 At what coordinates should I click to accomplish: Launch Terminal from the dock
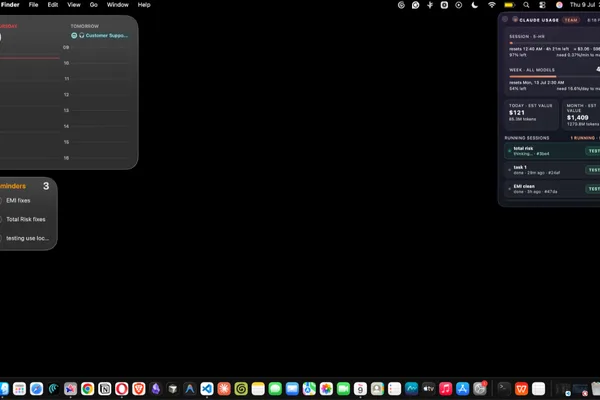pyautogui.click(x=504, y=389)
